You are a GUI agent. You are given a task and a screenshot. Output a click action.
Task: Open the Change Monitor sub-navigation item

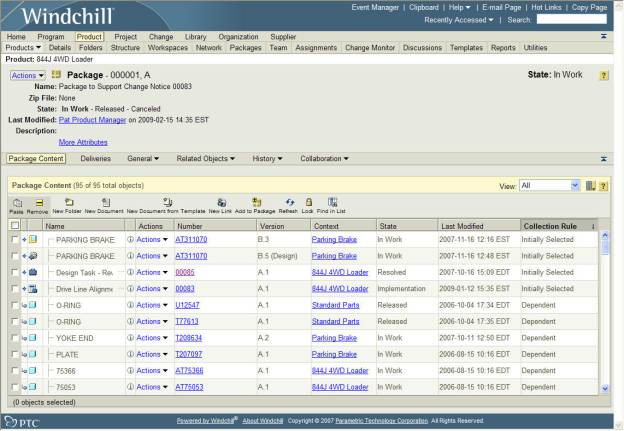point(370,48)
